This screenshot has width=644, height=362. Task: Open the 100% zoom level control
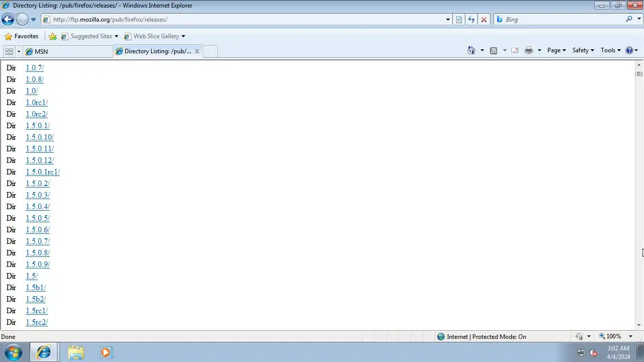tap(610, 336)
